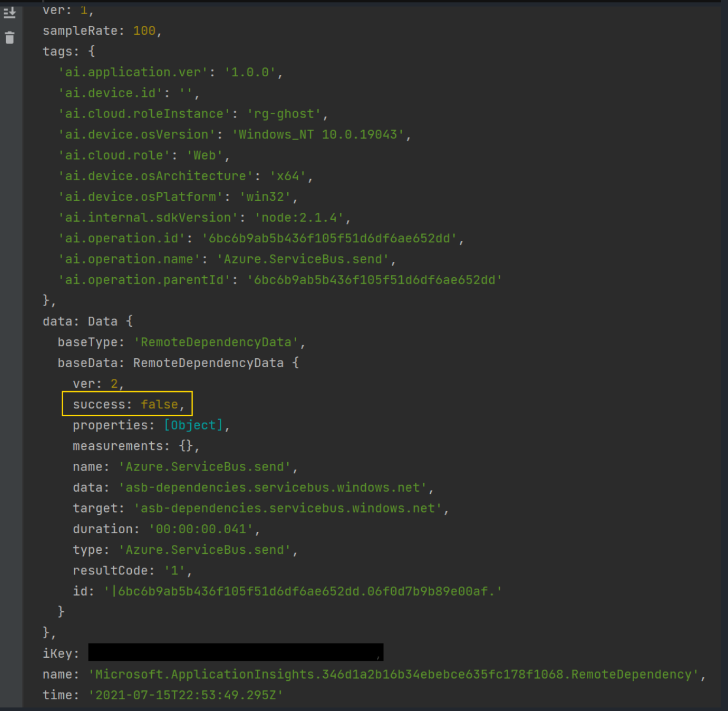This screenshot has height=711, width=728.
Task: Click the '00:00:00.041' duration value
Action: tap(201, 529)
